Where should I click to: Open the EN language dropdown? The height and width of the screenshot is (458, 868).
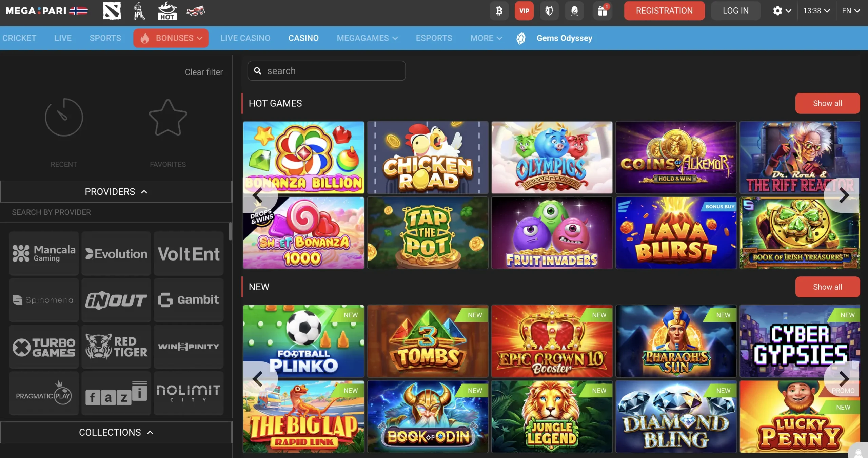pyautogui.click(x=851, y=11)
